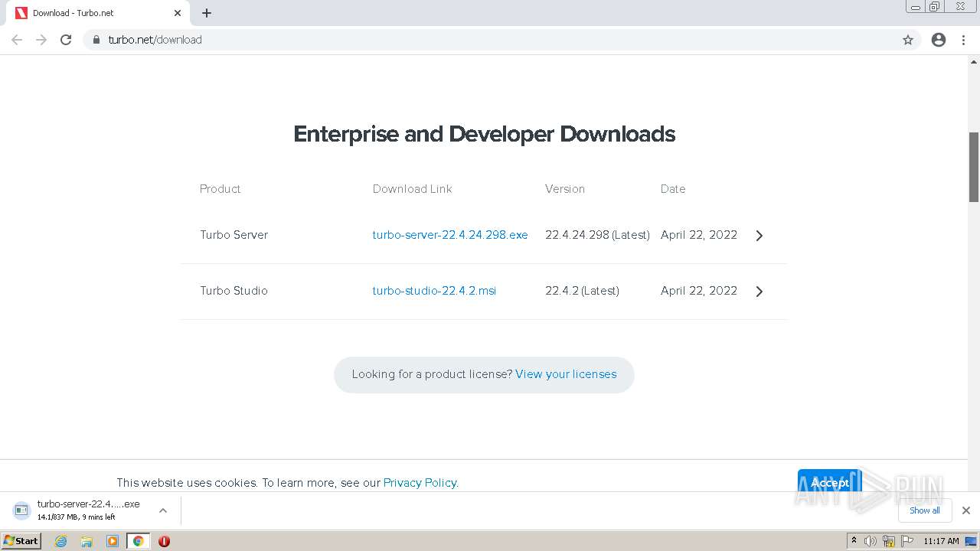Open the Chrome profile account icon
This screenshot has width=980, height=551.
[939, 40]
